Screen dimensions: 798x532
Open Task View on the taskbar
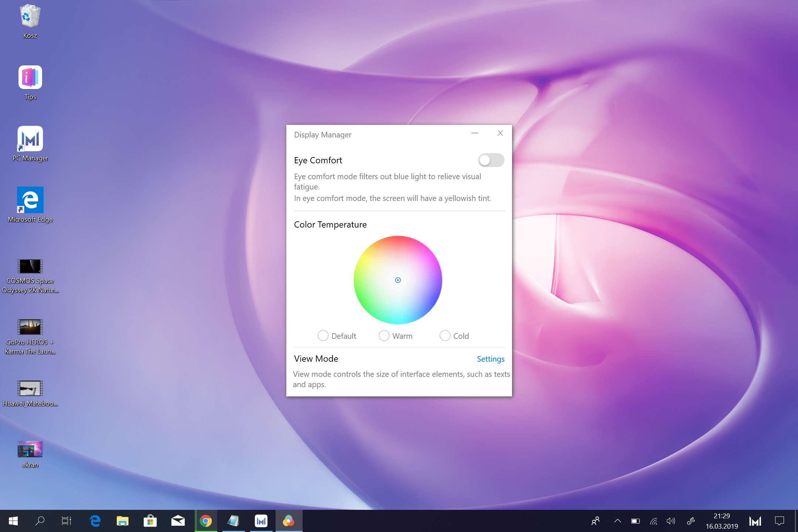point(66,521)
